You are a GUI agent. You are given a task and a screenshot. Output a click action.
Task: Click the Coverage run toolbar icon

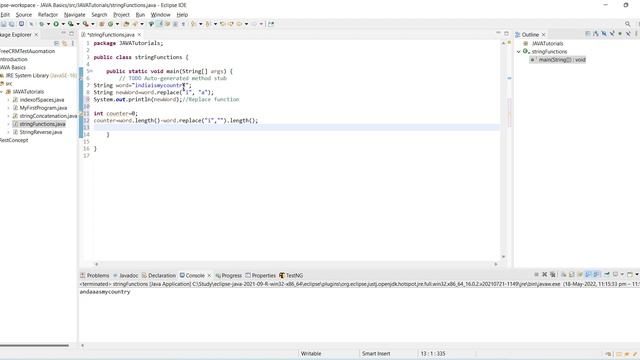(x=71, y=24)
